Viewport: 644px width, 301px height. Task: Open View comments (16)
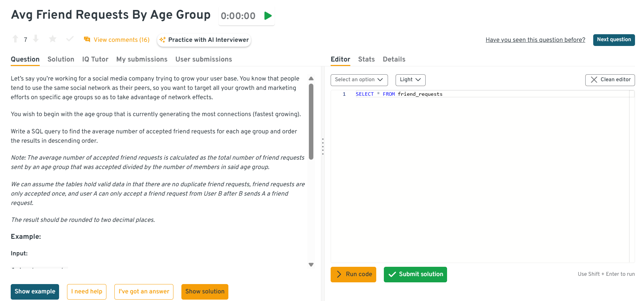click(117, 40)
